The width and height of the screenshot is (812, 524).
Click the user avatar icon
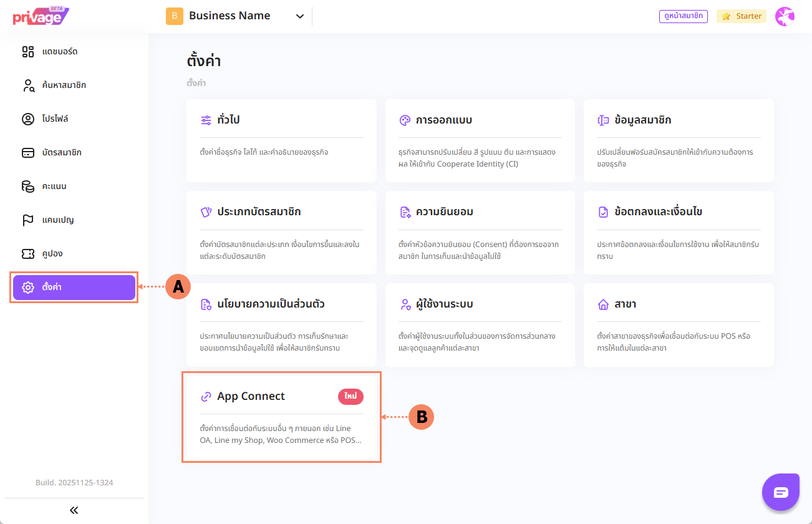tap(784, 16)
